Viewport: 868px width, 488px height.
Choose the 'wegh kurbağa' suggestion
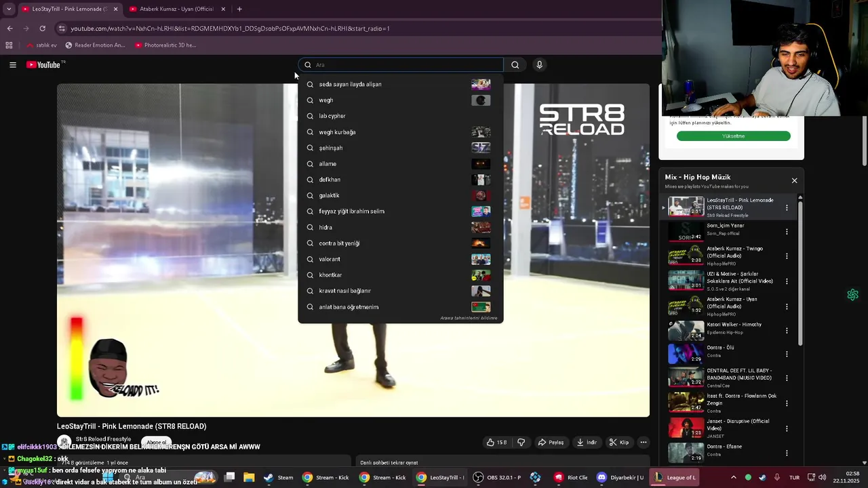tap(400, 132)
